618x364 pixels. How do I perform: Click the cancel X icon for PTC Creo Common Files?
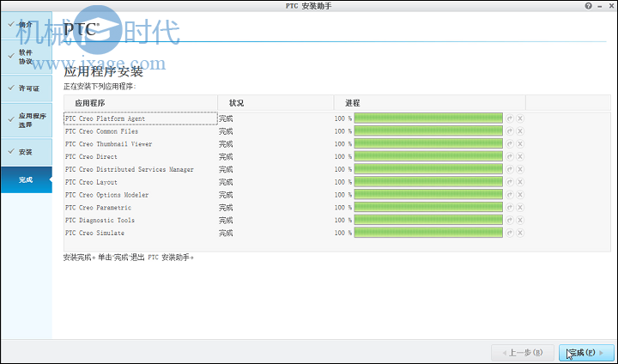tap(520, 131)
